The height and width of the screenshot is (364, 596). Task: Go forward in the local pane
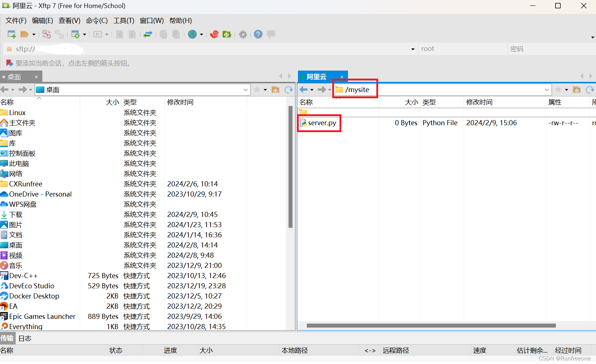pos(23,90)
